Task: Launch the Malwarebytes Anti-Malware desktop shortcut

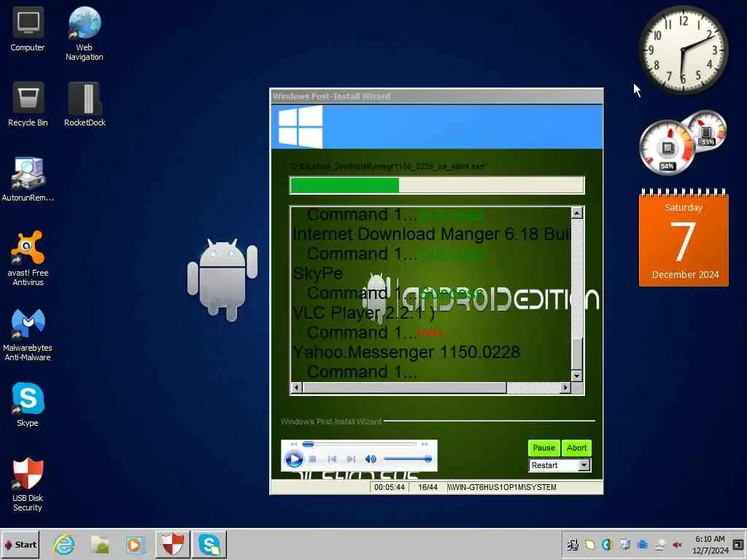Action: [x=28, y=334]
